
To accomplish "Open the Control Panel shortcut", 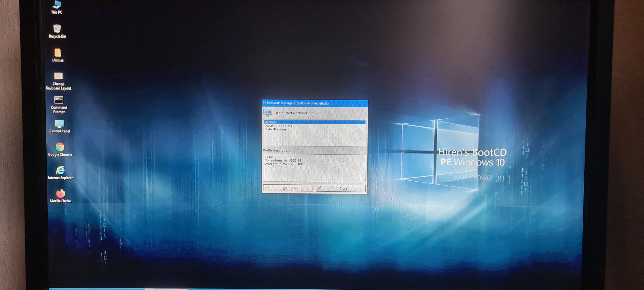I will [x=60, y=126].
